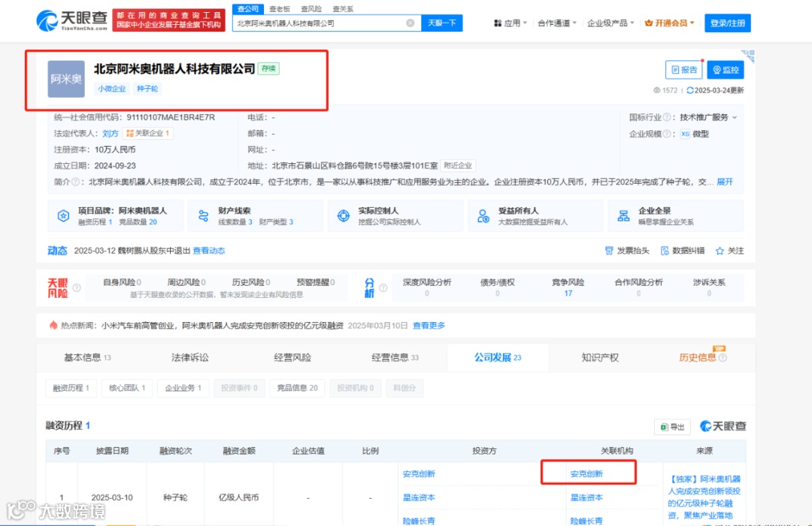This screenshot has height=526, width=812.
Task: Click the Tianyancha logo in header
Action: pos(71,21)
